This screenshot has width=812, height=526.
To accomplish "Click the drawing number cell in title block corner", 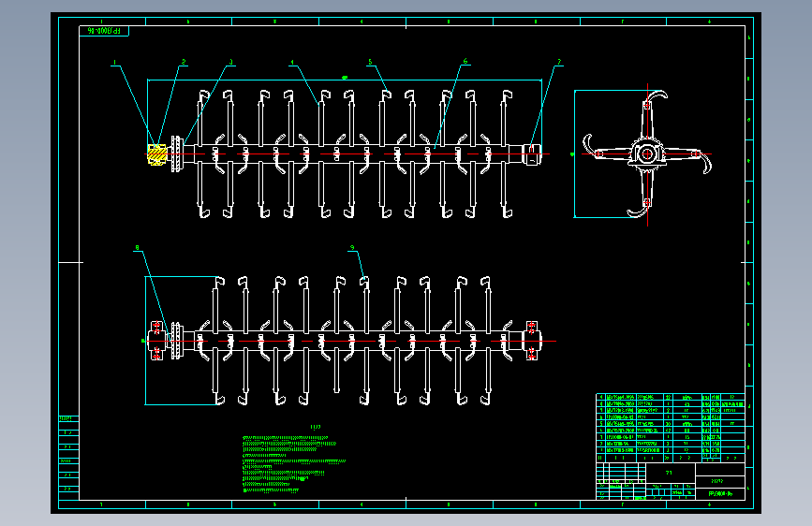I will click(720, 494).
